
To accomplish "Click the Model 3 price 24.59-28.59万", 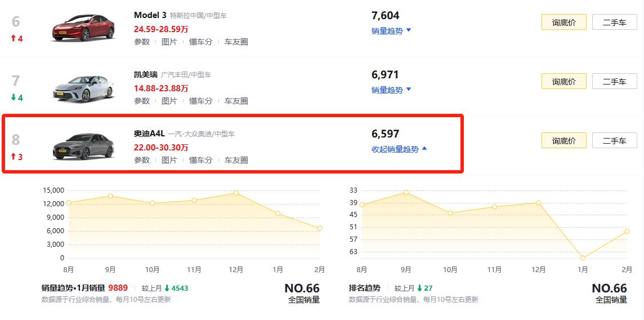I will [x=161, y=29].
